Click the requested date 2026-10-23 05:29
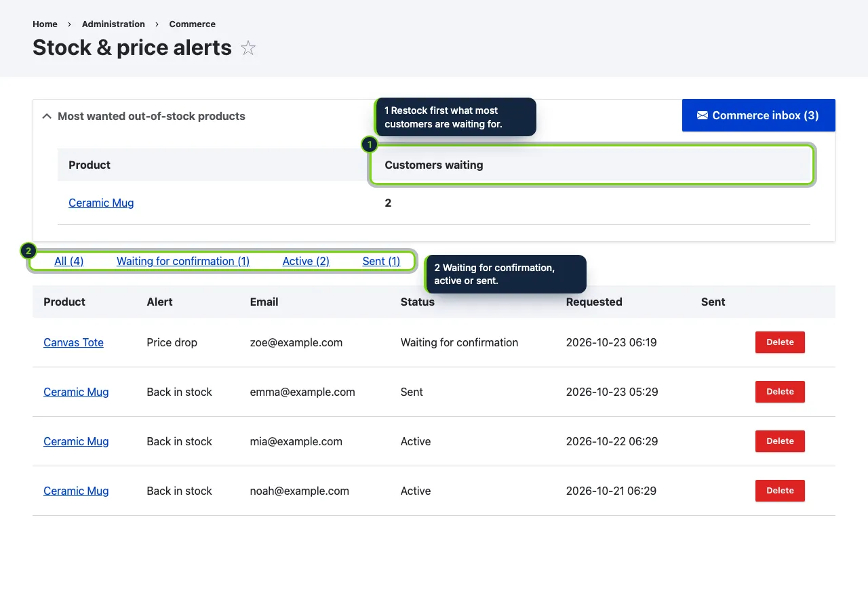This screenshot has height=610, width=868. point(612,392)
